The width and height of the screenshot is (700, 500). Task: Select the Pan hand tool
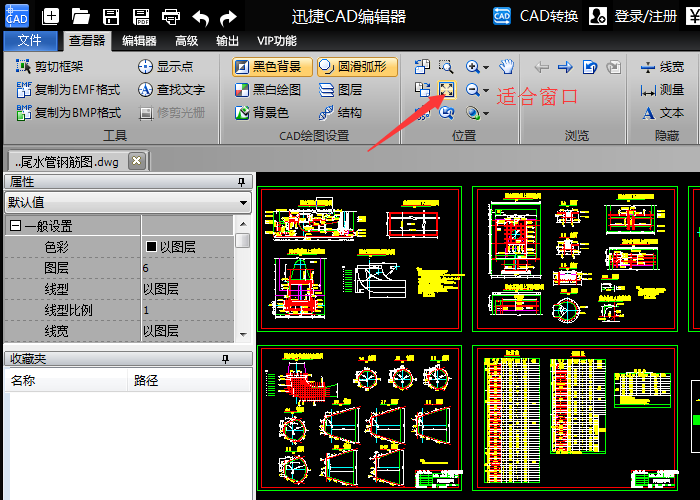507,67
